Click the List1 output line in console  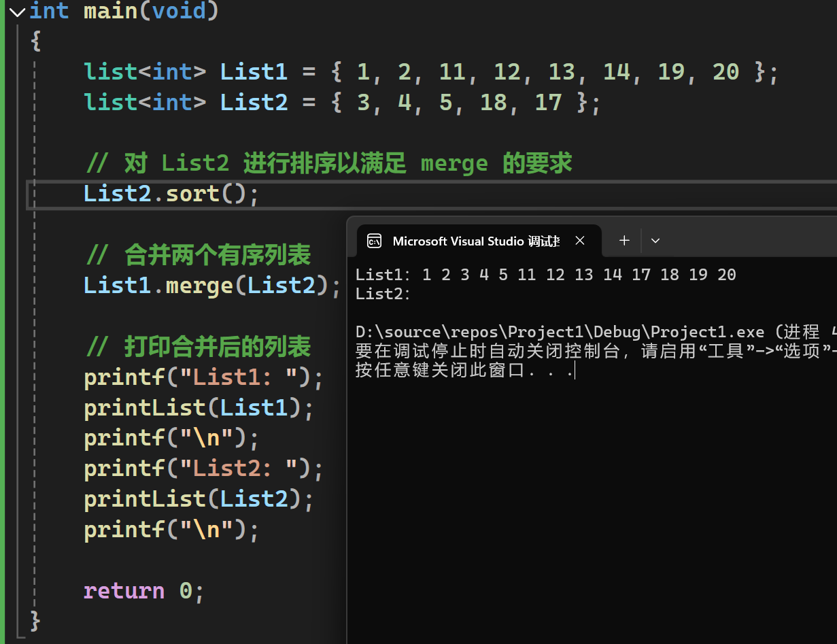545,275
